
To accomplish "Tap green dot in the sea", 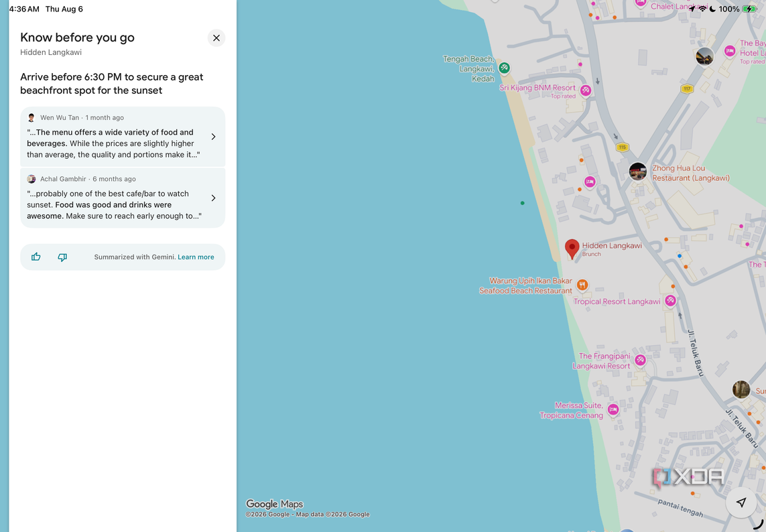I will coord(522,203).
